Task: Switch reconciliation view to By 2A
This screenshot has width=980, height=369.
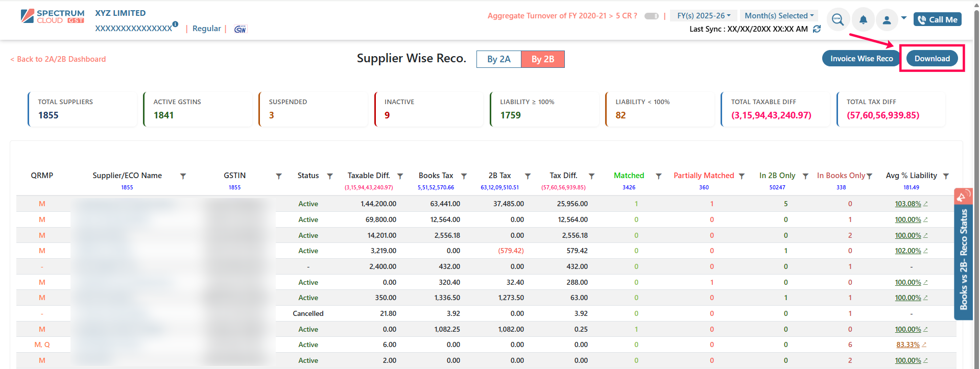Action: click(x=499, y=59)
